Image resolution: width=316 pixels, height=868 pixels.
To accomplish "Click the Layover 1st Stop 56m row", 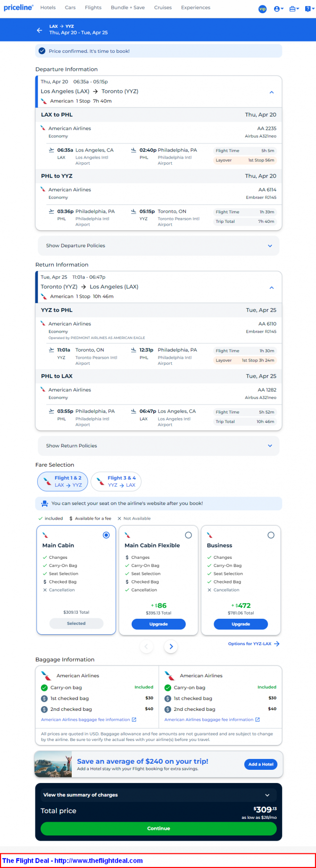I will [245, 160].
